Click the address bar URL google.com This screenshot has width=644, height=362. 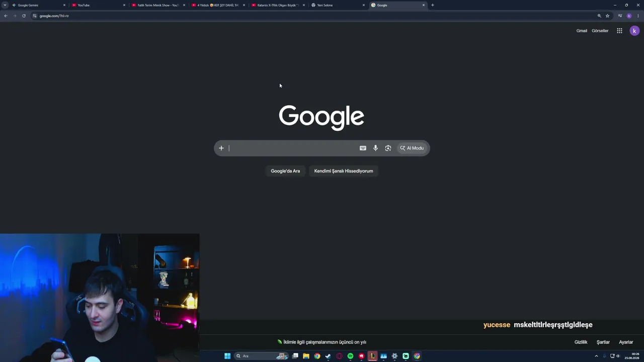pyautogui.click(x=54, y=16)
